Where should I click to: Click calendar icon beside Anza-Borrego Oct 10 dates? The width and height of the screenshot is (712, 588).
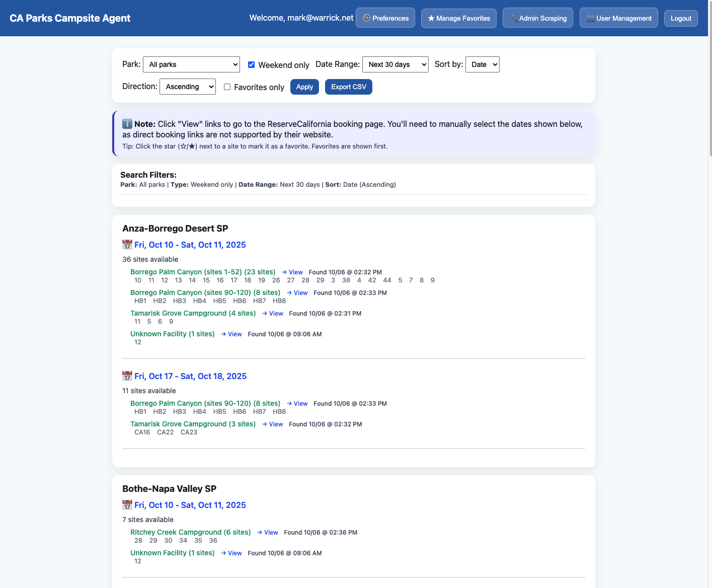point(127,245)
